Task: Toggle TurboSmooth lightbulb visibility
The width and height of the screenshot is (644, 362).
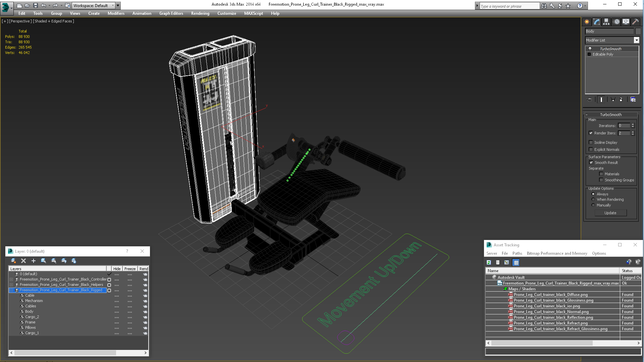Action: click(590, 49)
